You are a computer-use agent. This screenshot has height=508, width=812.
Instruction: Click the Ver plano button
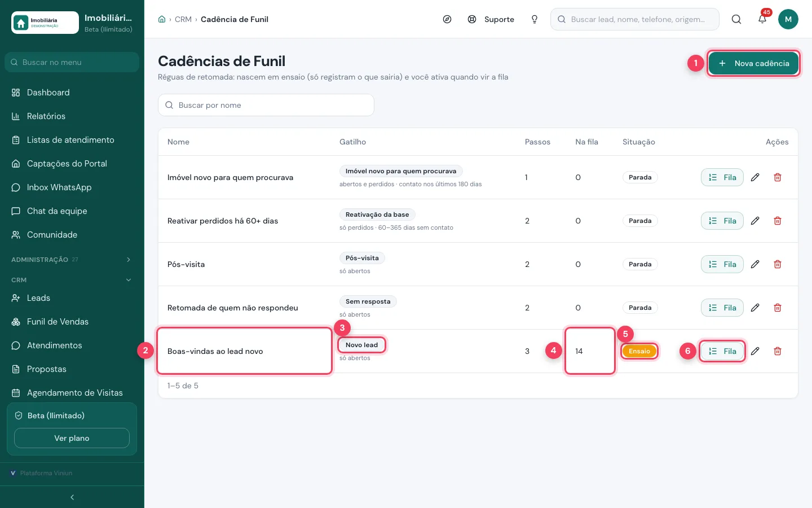(x=72, y=438)
